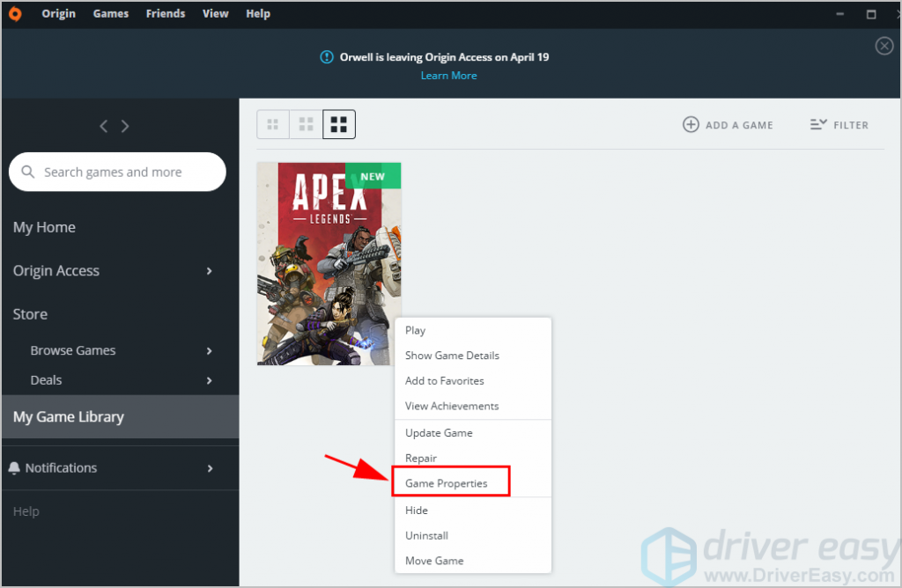
Task: Click the Add a Game plus icon
Action: (691, 125)
